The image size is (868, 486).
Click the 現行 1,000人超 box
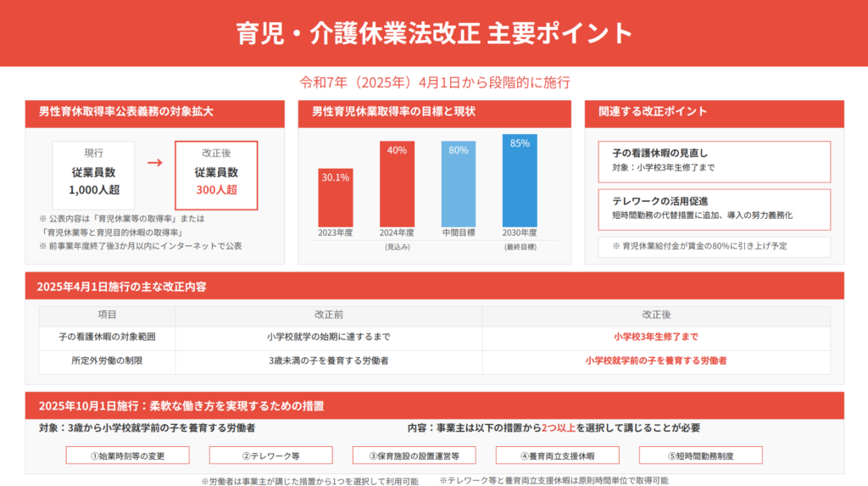point(94,175)
